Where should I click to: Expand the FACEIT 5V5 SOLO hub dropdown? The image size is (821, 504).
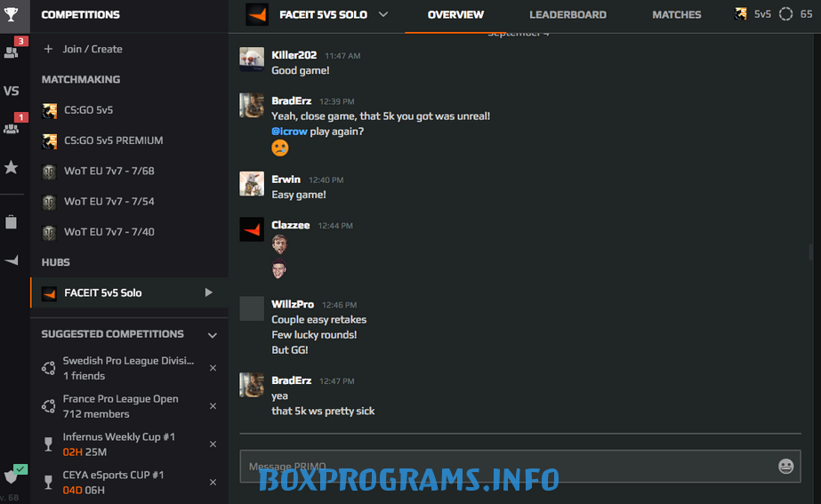click(383, 14)
